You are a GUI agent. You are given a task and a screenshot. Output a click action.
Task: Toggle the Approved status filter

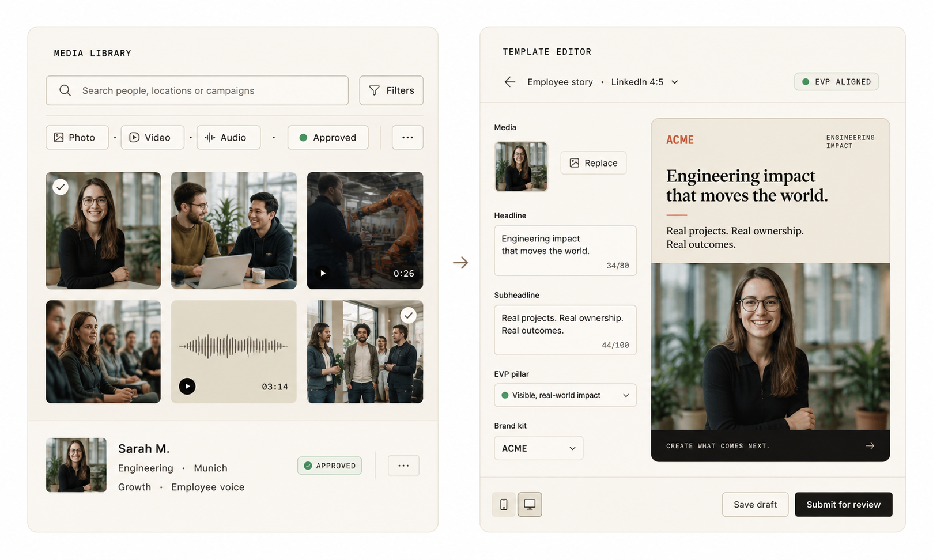coord(328,137)
